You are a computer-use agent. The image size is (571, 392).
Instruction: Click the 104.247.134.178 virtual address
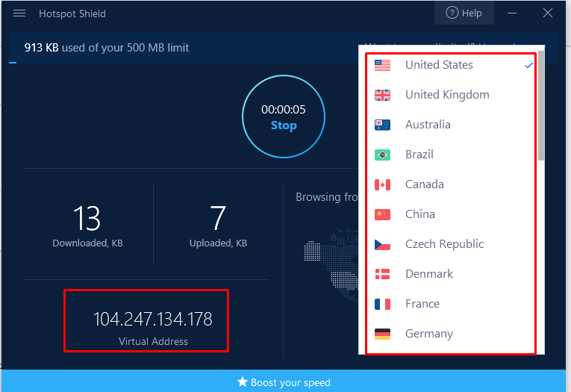click(152, 319)
